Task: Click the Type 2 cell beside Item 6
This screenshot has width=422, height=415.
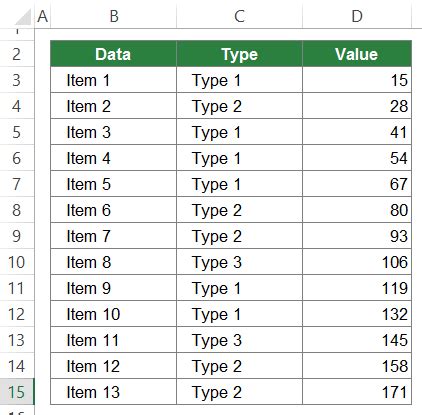Action: [x=239, y=210]
